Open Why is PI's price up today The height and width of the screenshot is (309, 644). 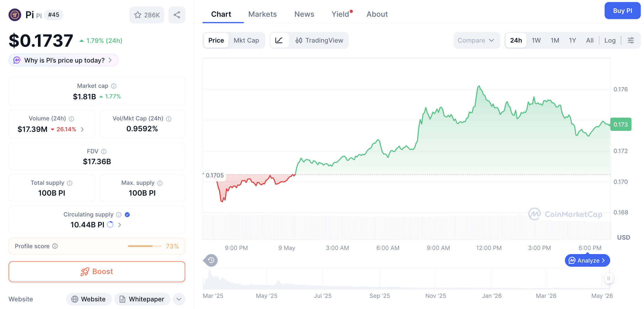pyautogui.click(x=64, y=60)
